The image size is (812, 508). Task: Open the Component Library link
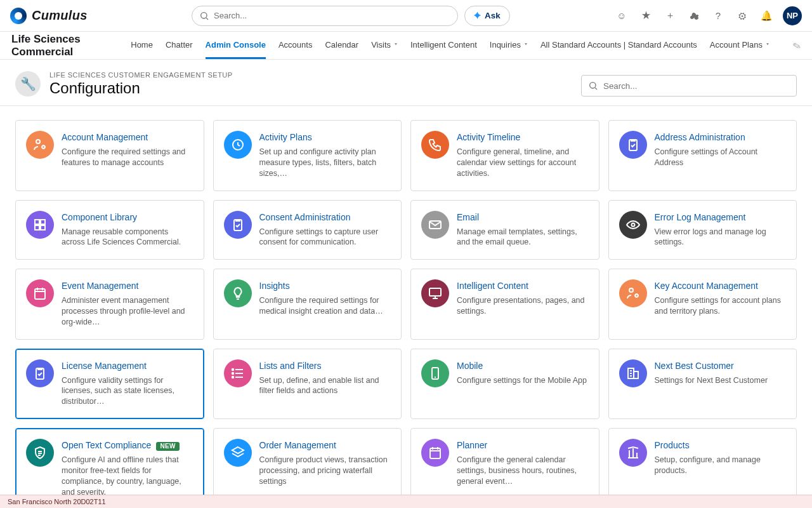99,217
